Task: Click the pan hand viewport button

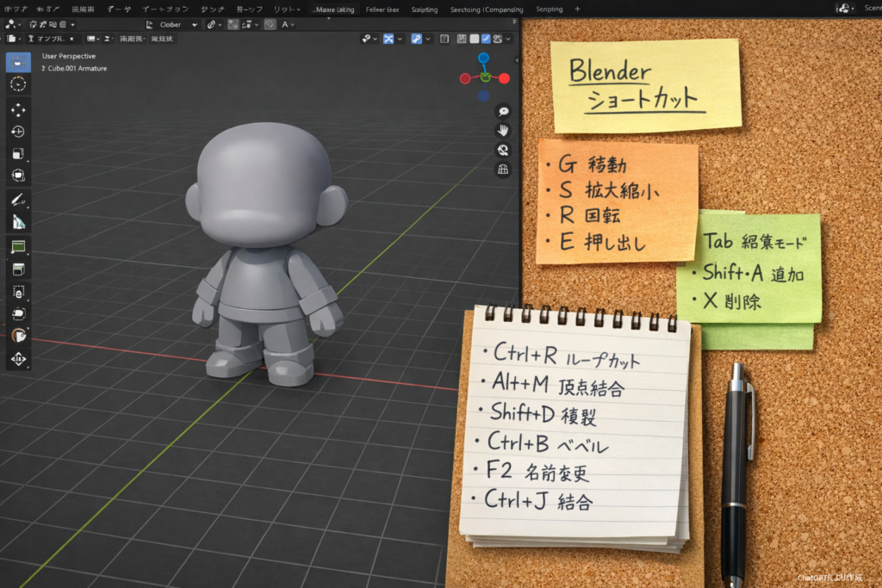Action: click(503, 130)
